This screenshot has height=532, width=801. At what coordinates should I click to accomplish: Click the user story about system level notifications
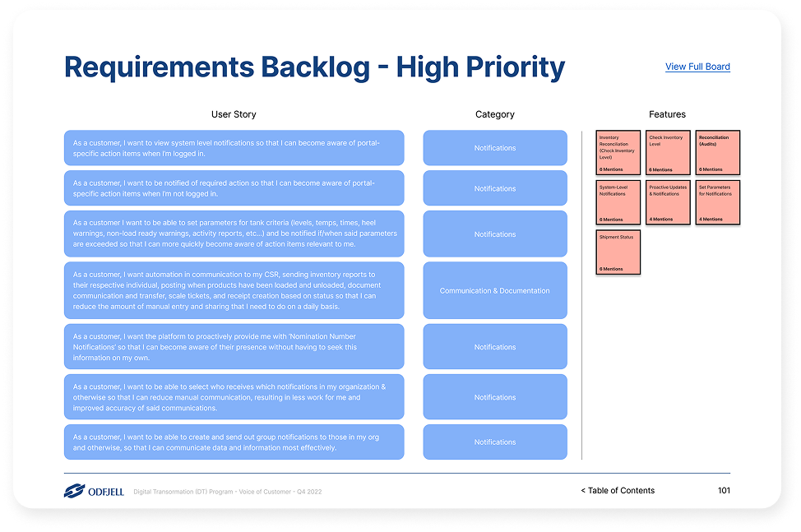[234, 148]
